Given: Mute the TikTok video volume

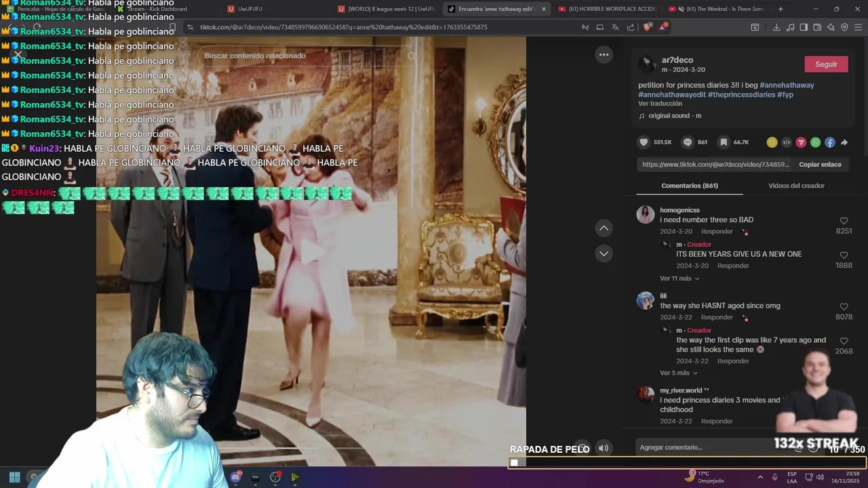Looking at the screenshot, I should pyautogui.click(x=604, y=448).
